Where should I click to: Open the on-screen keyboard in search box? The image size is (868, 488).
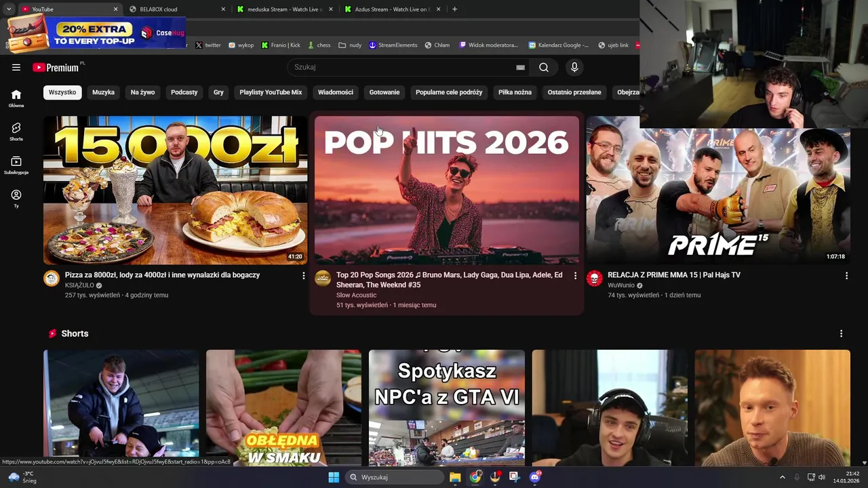[520, 67]
